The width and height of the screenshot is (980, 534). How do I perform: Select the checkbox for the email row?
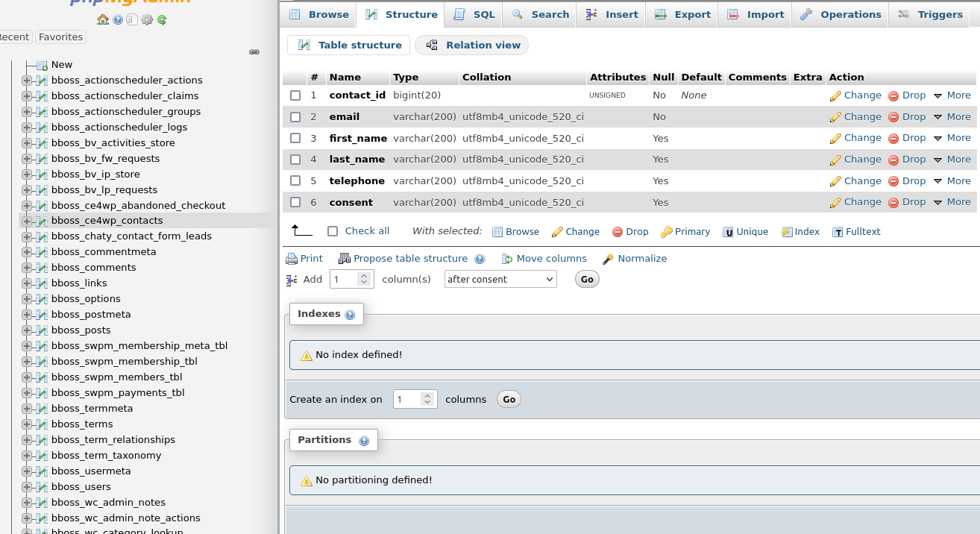coord(295,116)
